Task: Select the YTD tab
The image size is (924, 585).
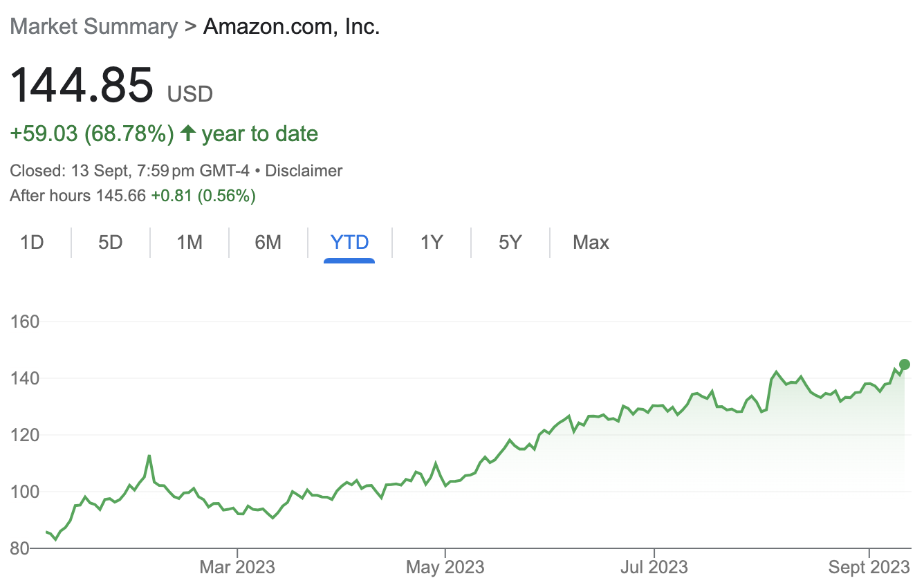Action: [x=349, y=243]
